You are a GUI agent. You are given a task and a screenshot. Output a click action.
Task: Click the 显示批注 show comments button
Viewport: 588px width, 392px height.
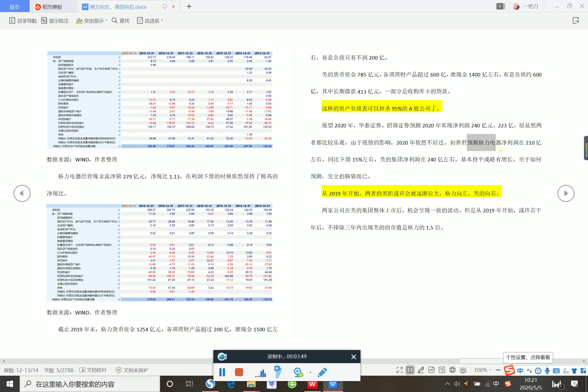(55, 21)
